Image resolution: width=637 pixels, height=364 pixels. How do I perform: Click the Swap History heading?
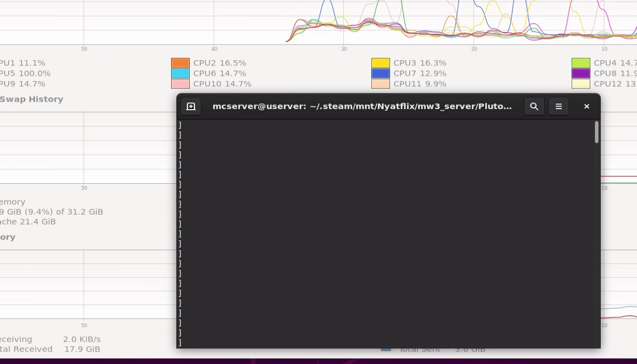tap(32, 99)
